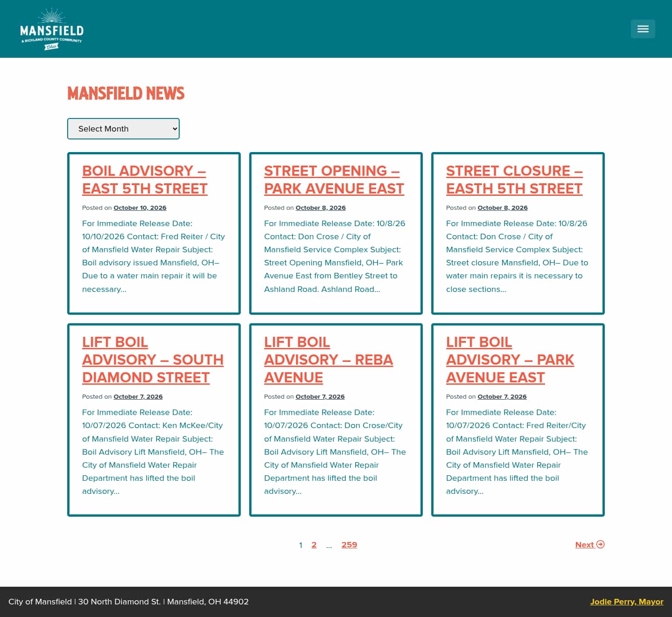Click the October 10, 2026 date link

[140, 208]
